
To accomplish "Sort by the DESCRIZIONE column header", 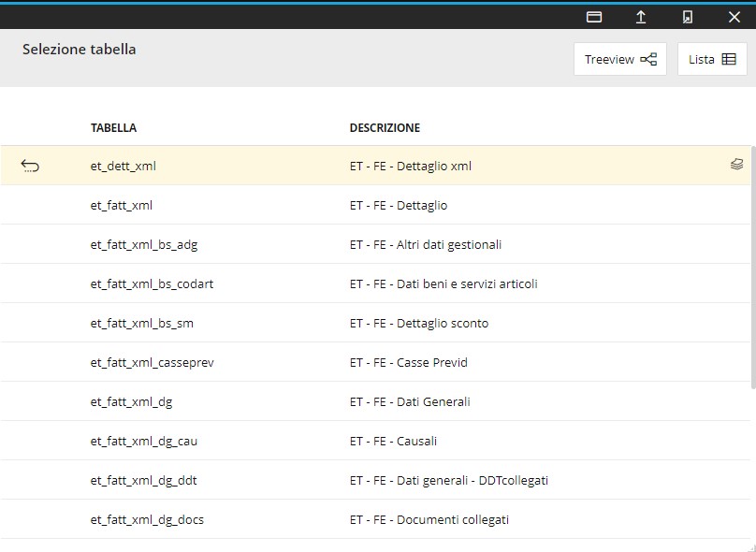I will pyautogui.click(x=385, y=128).
